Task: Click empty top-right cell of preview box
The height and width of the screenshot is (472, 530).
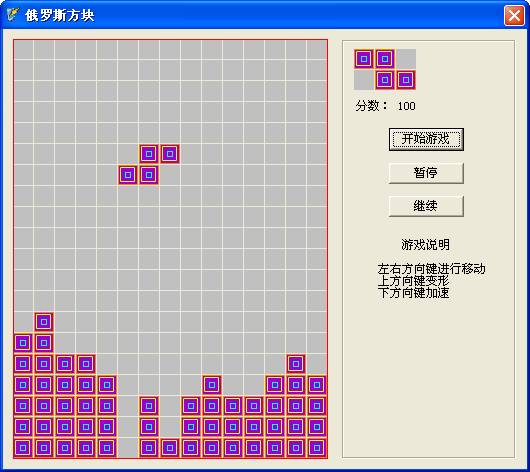Action: [x=406, y=59]
